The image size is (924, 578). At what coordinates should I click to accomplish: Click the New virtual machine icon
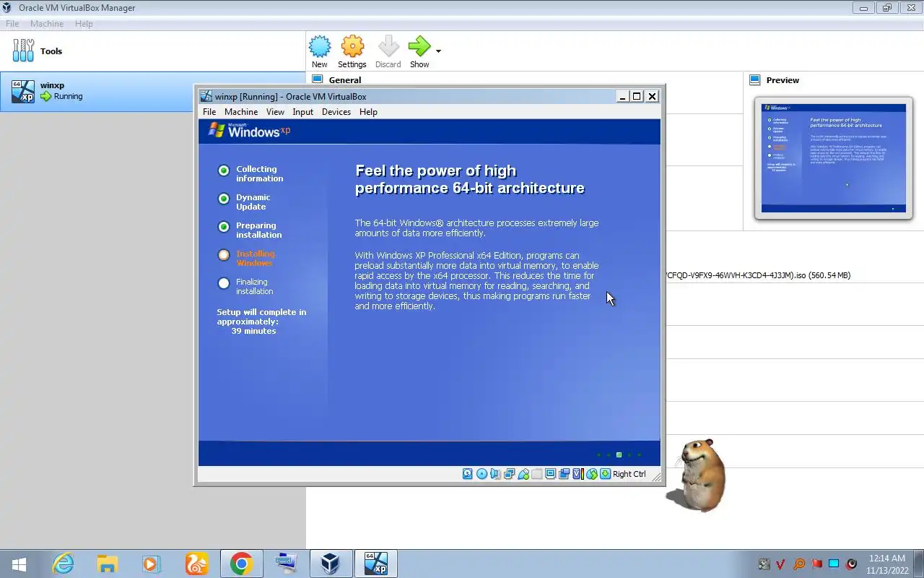click(320, 47)
